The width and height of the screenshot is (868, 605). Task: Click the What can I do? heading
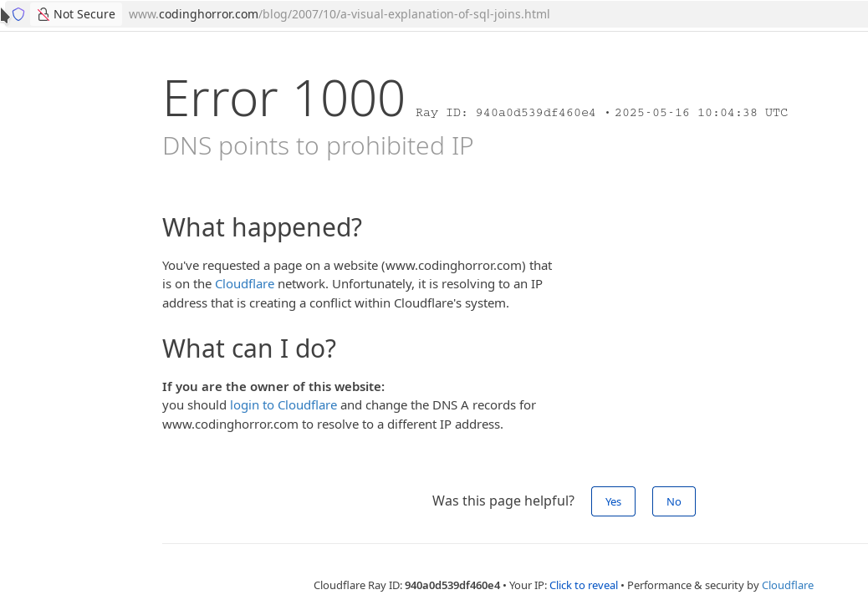pyautogui.click(x=249, y=348)
